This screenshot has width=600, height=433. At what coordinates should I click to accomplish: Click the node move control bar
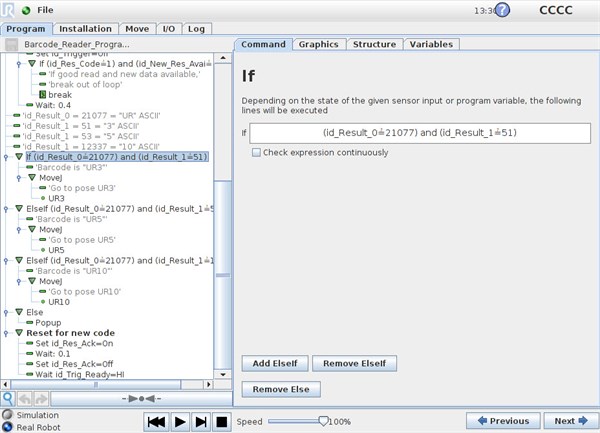pos(141,399)
